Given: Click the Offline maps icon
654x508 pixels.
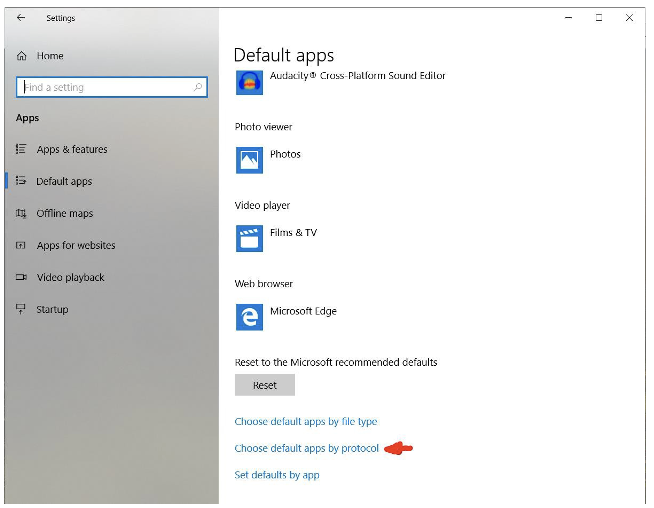Looking at the screenshot, I should pos(21,213).
